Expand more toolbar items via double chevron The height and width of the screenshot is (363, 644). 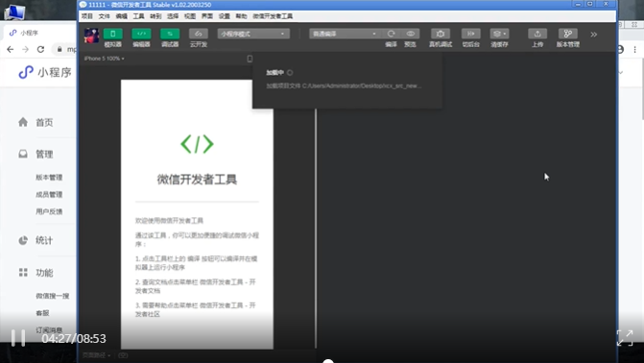pyautogui.click(x=593, y=35)
